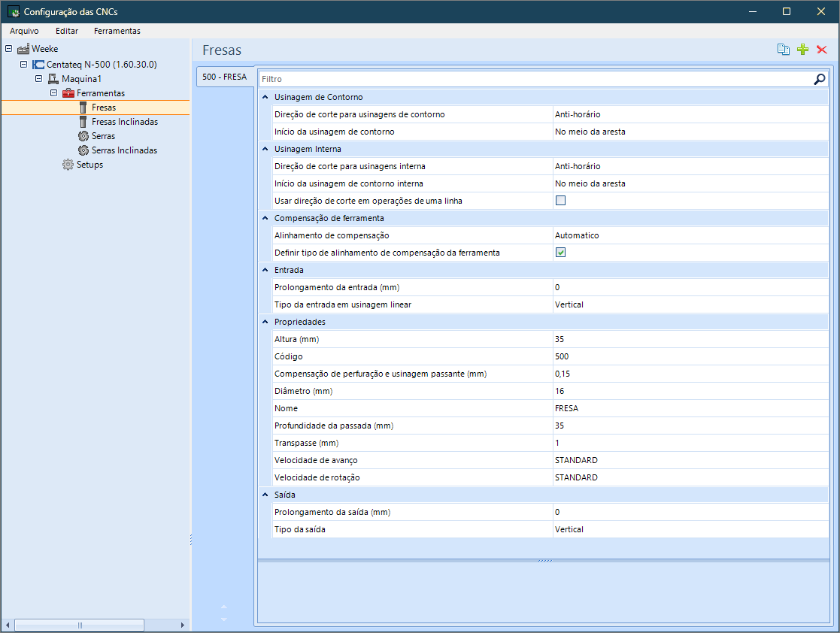
Task: Add a new fresa with green plus icon
Action: [802, 50]
